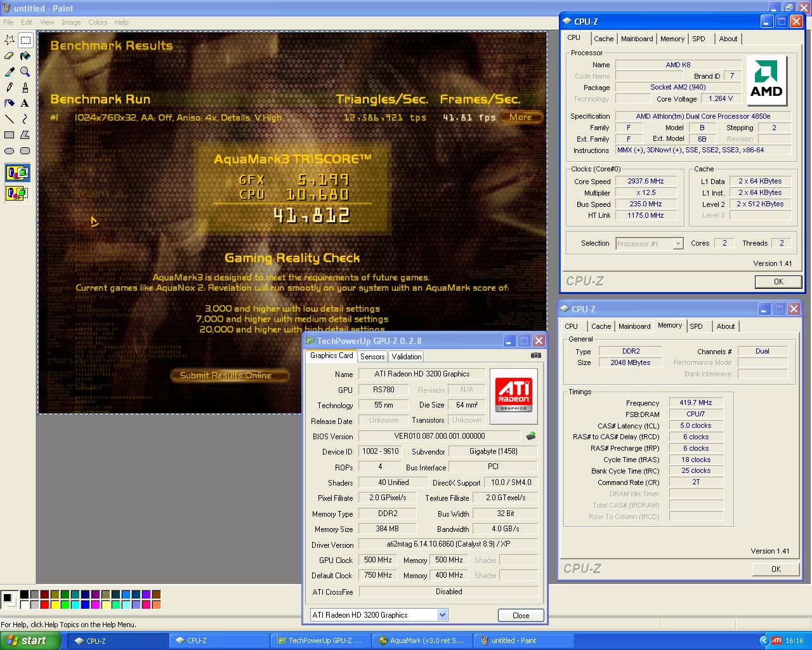This screenshot has height=650, width=812.
Task: Activate the Airbrush spray tool
Action: coord(10,103)
